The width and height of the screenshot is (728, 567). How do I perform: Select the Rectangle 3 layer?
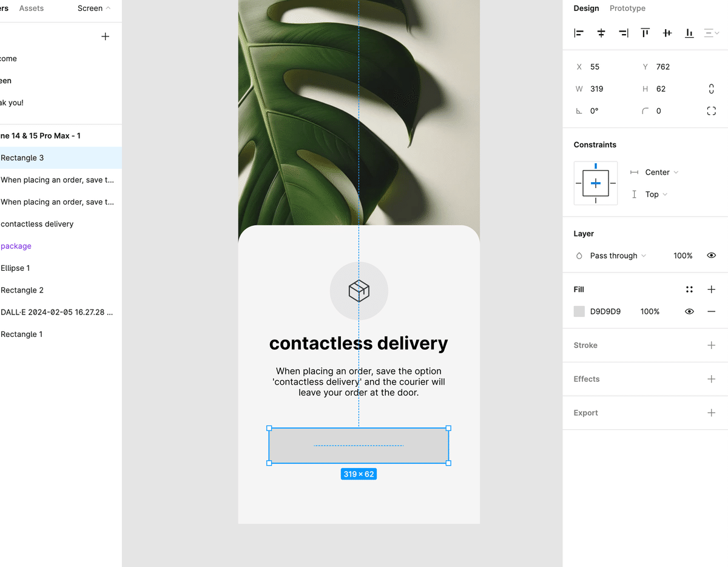coord(61,158)
